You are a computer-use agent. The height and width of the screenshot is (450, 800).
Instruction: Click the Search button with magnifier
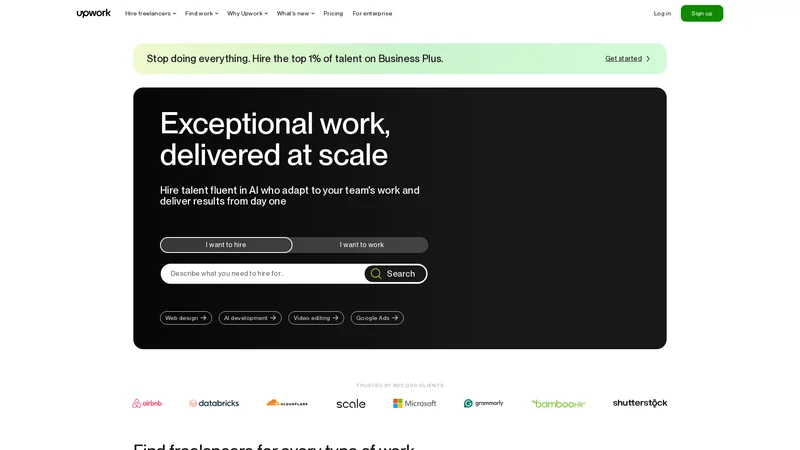coord(395,274)
